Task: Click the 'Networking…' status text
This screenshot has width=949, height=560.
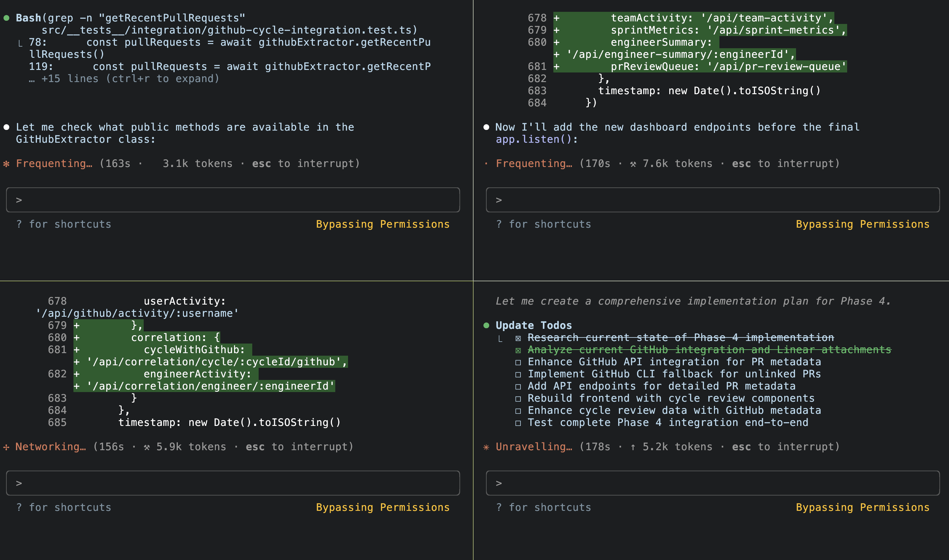Action: [50, 447]
